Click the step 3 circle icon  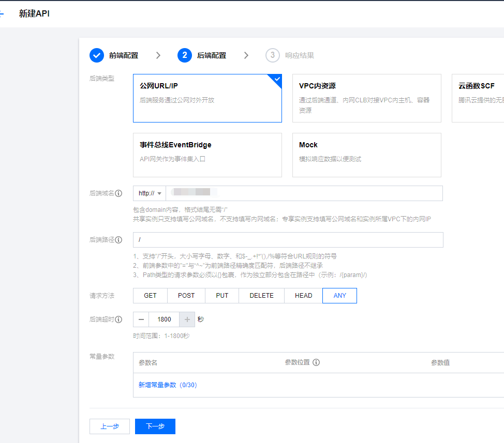(x=272, y=55)
